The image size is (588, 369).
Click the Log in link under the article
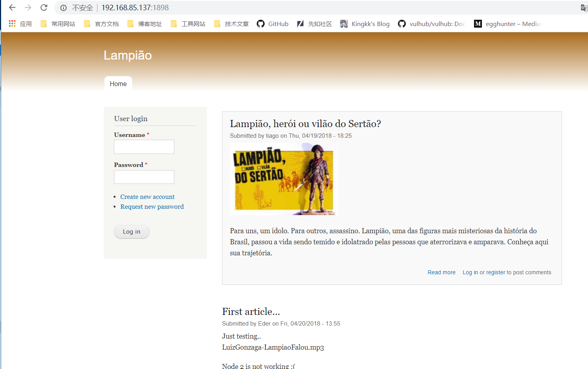470,272
